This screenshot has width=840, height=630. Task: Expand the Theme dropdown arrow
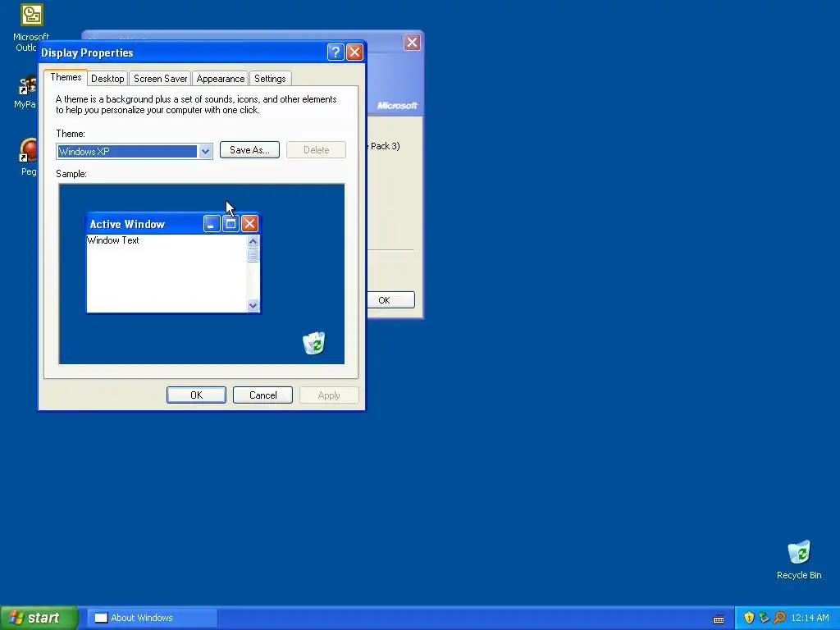205,152
